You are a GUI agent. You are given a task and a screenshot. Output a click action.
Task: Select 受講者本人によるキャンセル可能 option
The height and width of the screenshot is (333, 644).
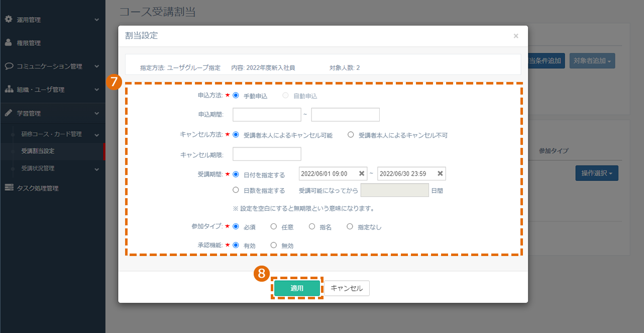pos(236,135)
